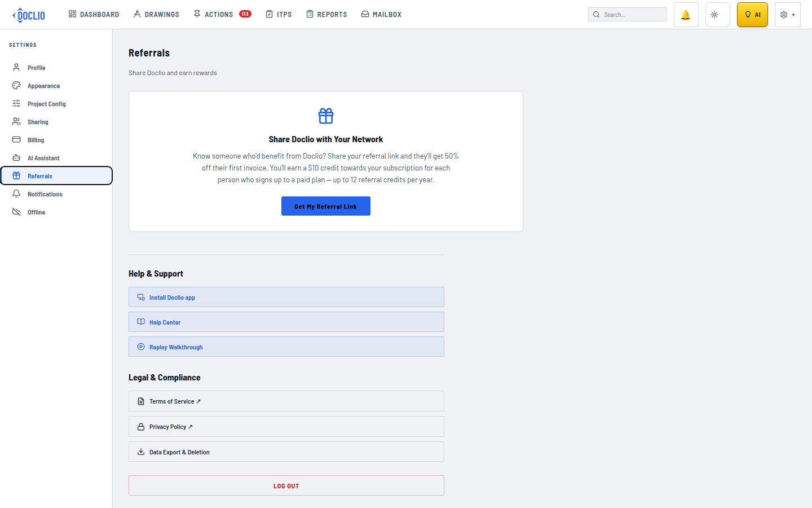Click the Privacy Policy lock icon

pyautogui.click(x=141, y=427)
